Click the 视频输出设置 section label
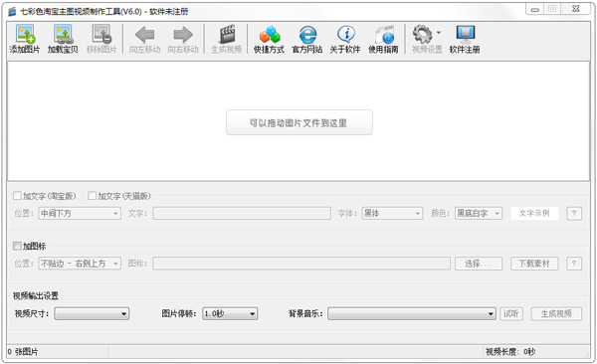Image resolution: width=597 pixels, height=364 pixels. point(36,295)
